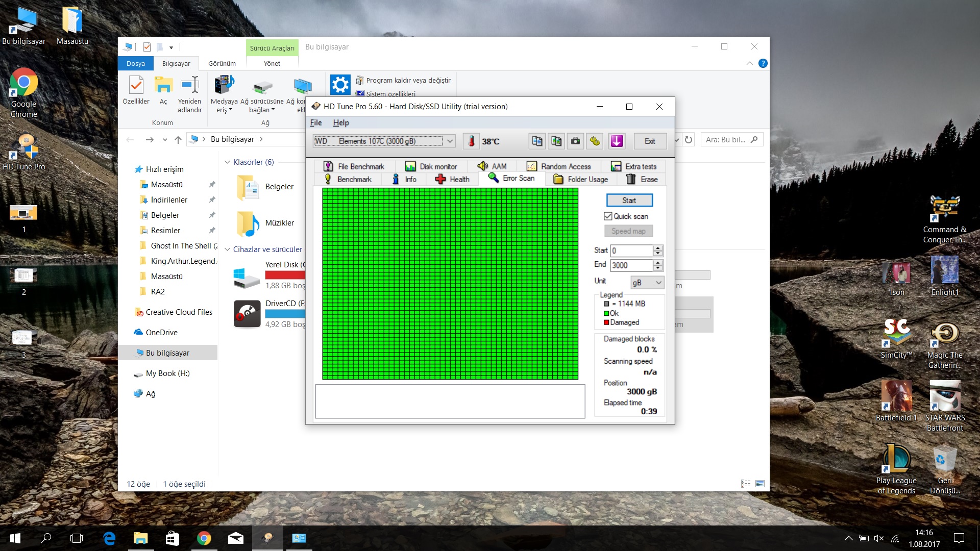
Task: Open the Masaüstü folder on desktop
Action: (x=72, y=26)
